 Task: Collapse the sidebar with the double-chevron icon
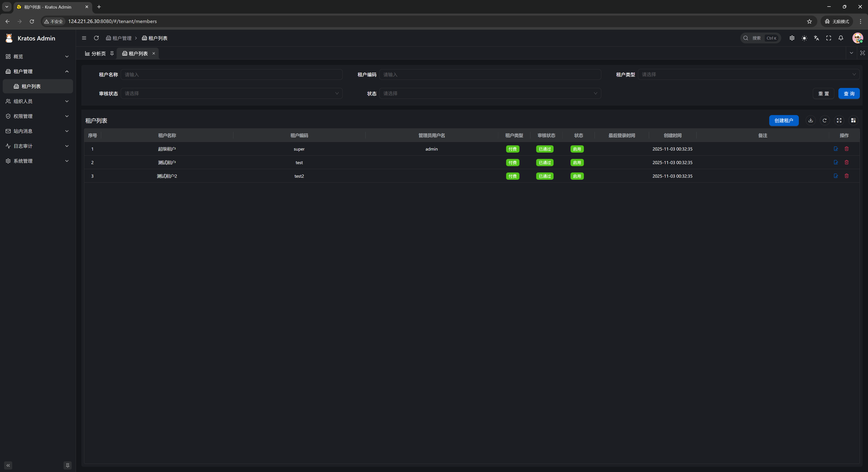pos(8,465)
